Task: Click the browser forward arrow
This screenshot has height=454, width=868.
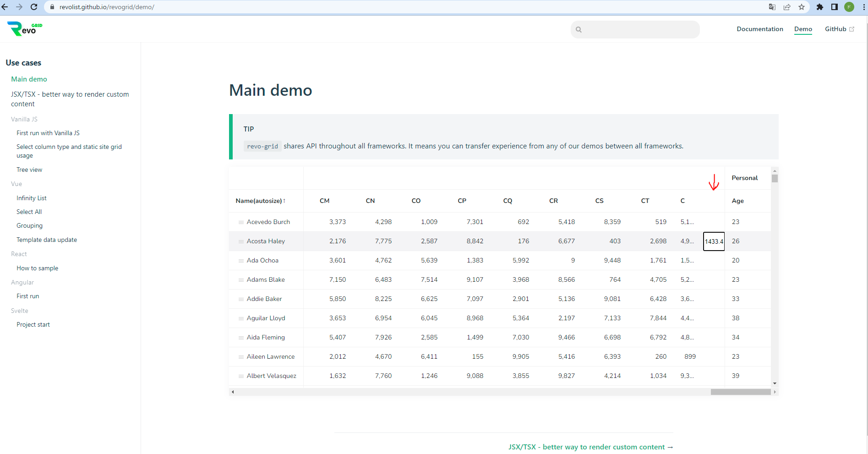Action: pyautogui.click(x=19, y=7)
